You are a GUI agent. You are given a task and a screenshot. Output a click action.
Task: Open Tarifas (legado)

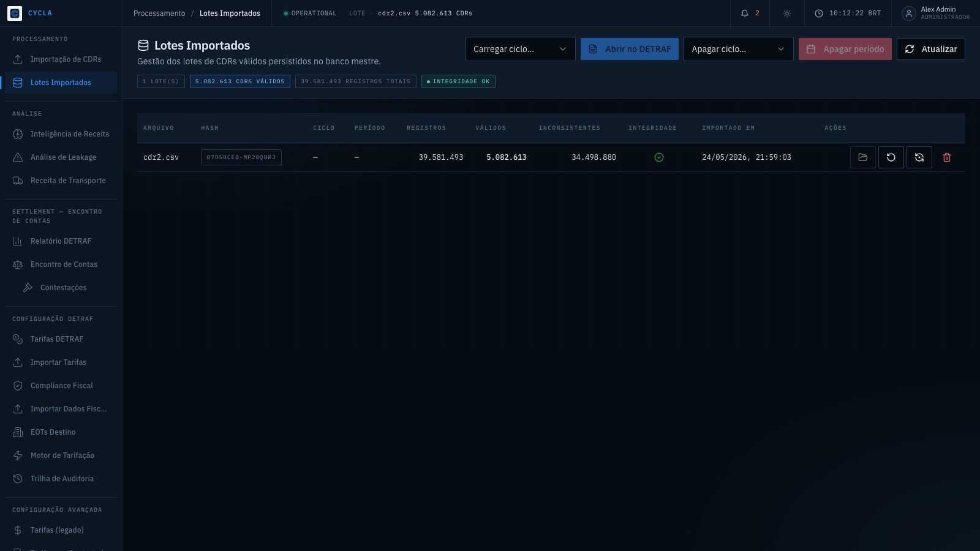[x=61, y=530]
